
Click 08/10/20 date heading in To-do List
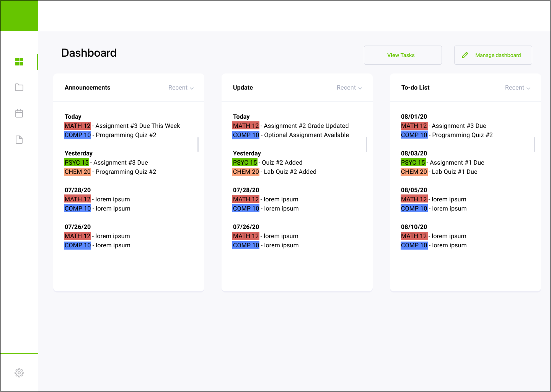(x=414, y=227)
